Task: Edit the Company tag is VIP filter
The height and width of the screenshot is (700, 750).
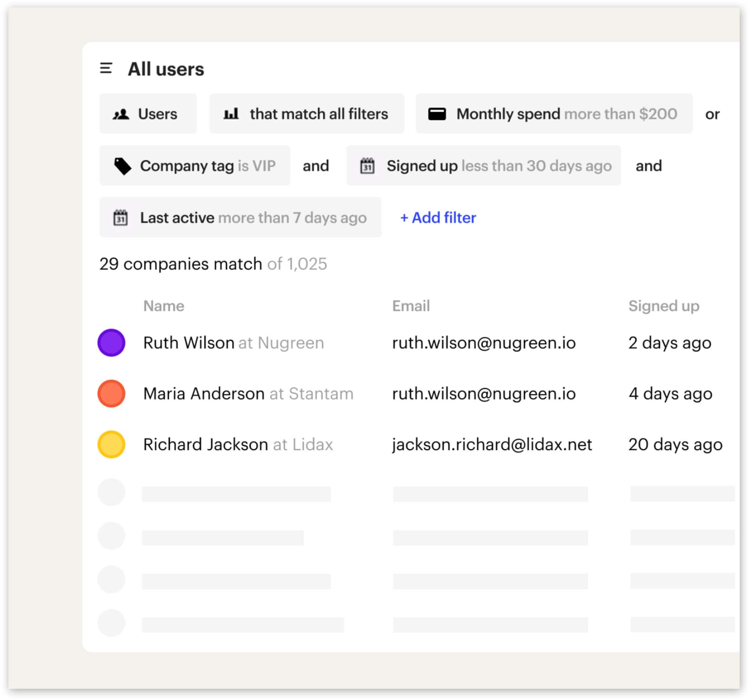Action: click(195, 166)
